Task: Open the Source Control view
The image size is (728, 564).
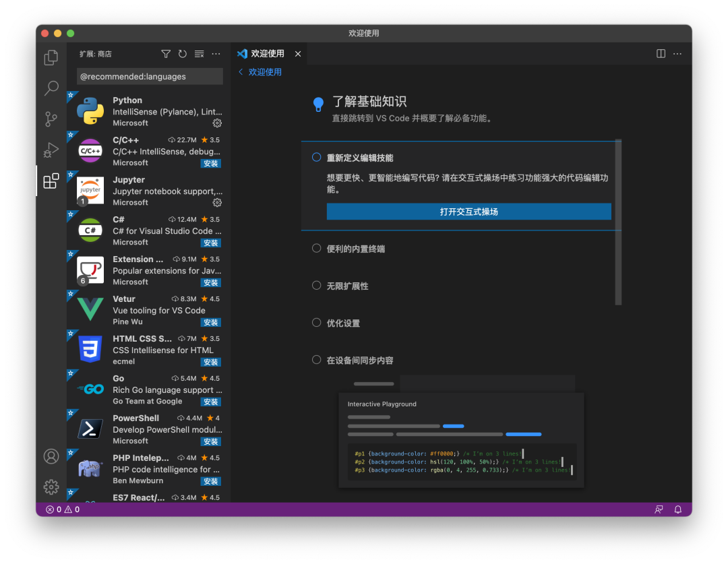Action: [51, 119]
